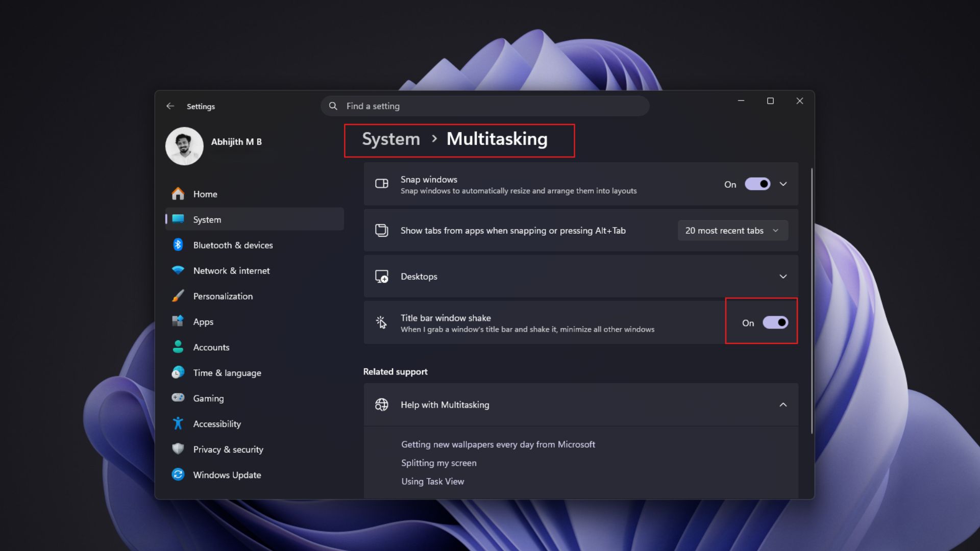Click the Personalization paintbrush icon

(x=178, y=296)
